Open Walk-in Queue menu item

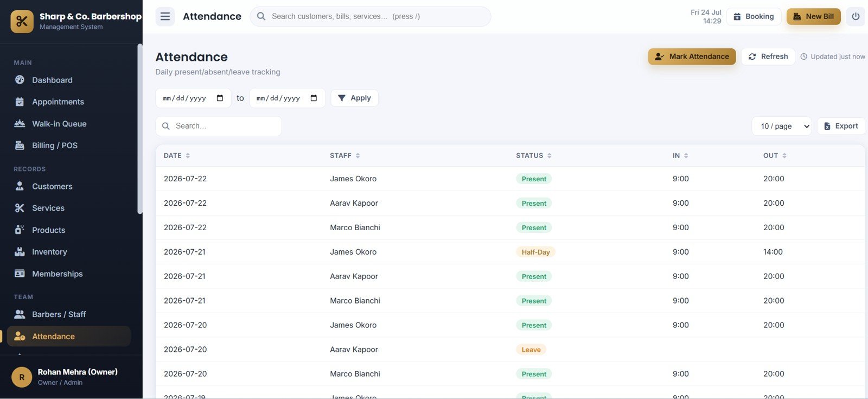69,124
